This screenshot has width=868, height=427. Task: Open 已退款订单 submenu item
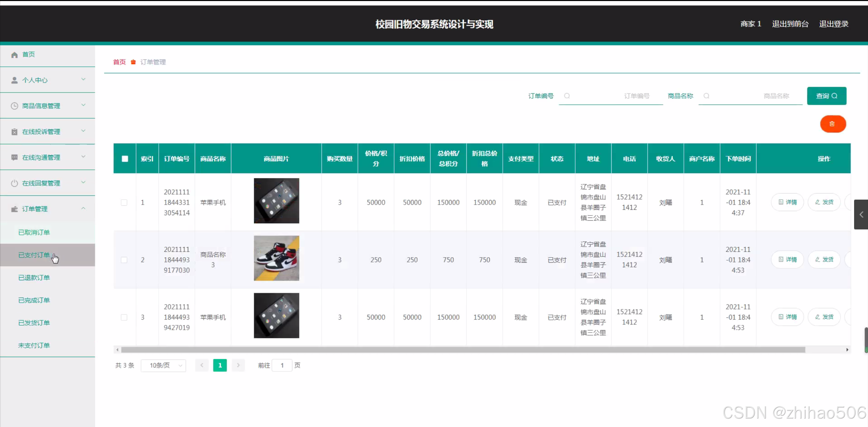click(x=34, y=278)
